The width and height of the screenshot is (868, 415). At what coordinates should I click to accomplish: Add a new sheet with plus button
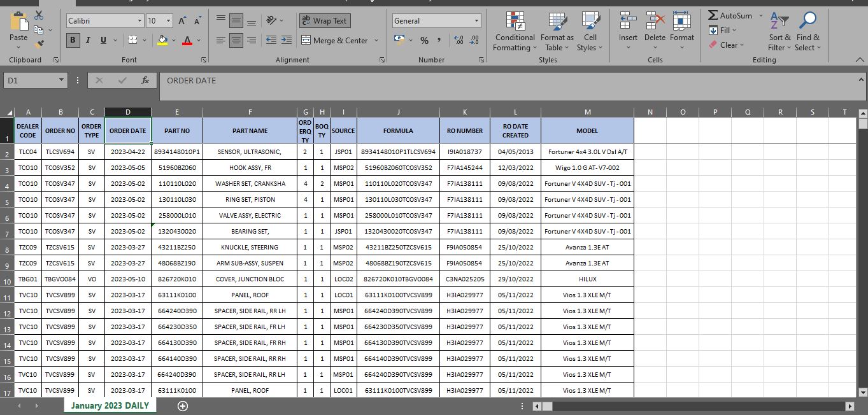click(183, 406)
